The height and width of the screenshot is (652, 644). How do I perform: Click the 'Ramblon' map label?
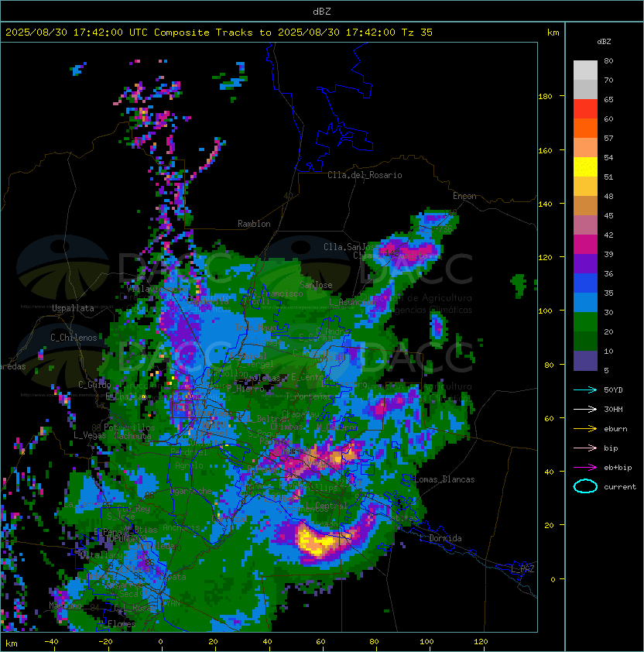click(254, 224)
